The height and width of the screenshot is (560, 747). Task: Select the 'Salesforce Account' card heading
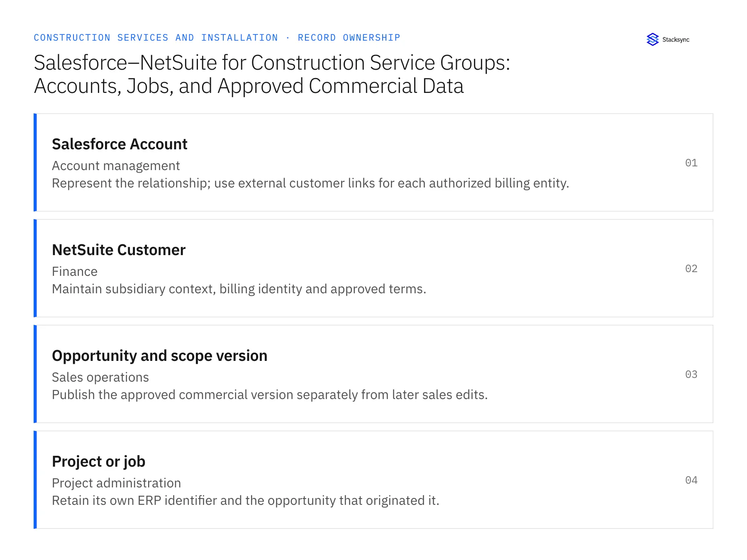(x=120, y=144)
